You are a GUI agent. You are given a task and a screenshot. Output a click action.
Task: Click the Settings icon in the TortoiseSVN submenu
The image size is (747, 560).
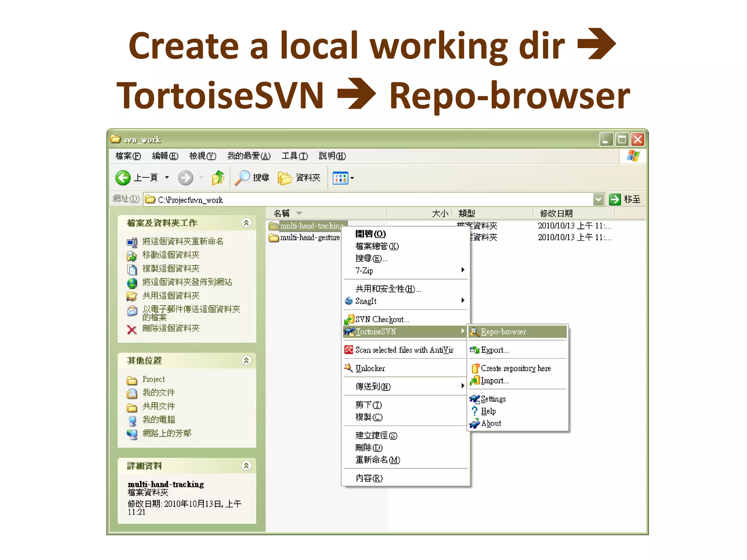[x=475, y=398]
